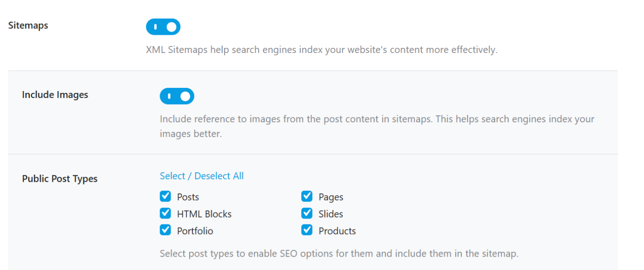Click the "Sitemaps" setting heading
644x270 pixels.
click(28, 26)
